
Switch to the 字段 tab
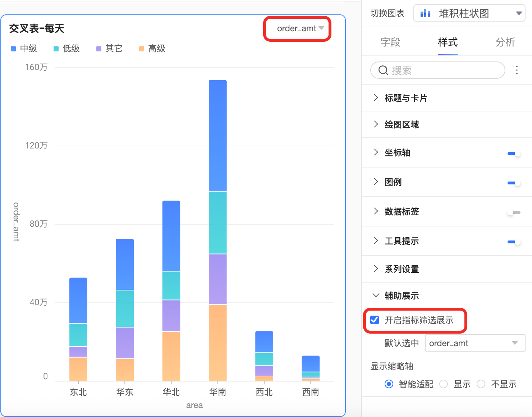390,42
